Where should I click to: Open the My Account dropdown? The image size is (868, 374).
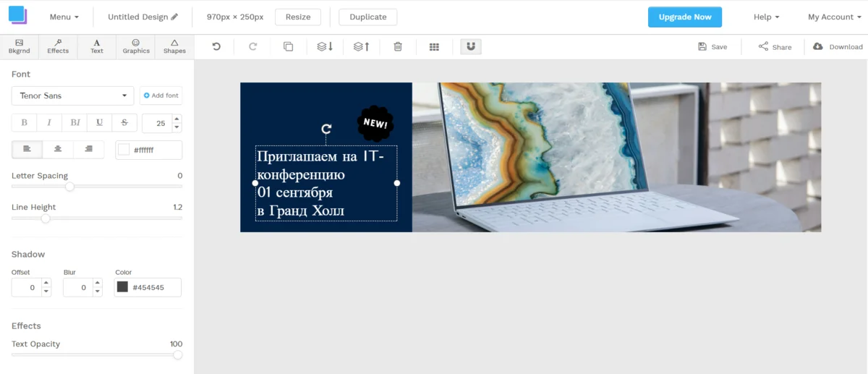coord(834,17)
